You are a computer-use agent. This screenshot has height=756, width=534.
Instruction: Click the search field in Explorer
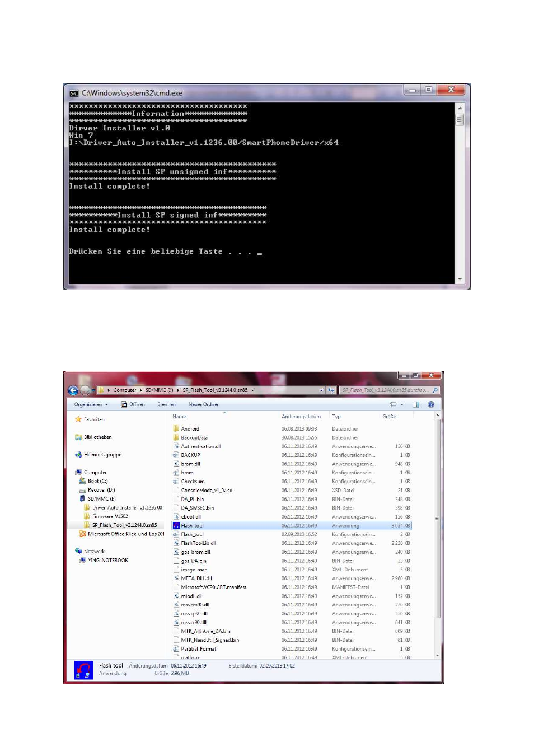[x=389, y=390]
